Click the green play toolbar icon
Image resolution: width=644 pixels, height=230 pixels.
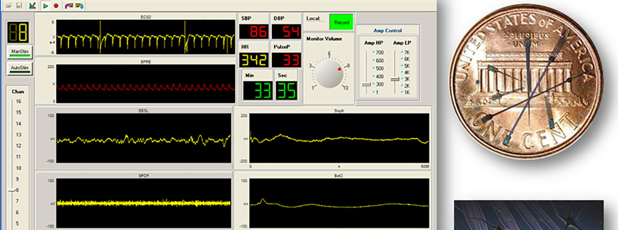click(46, 6)
